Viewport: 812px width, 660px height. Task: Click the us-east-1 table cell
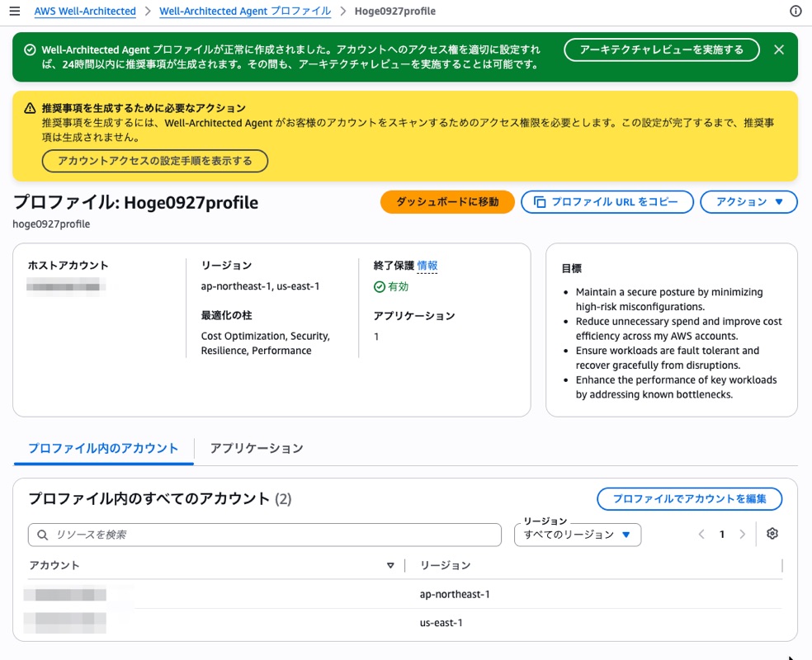[441, 623]
